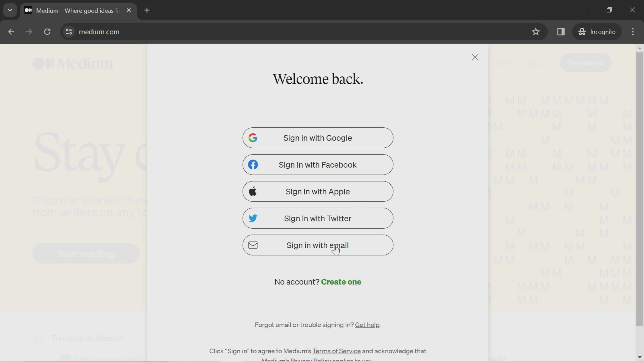Click the bookmark star icon
Image resolution: width=644 pixels, height=362 pixels.
(x=536, y=31)
